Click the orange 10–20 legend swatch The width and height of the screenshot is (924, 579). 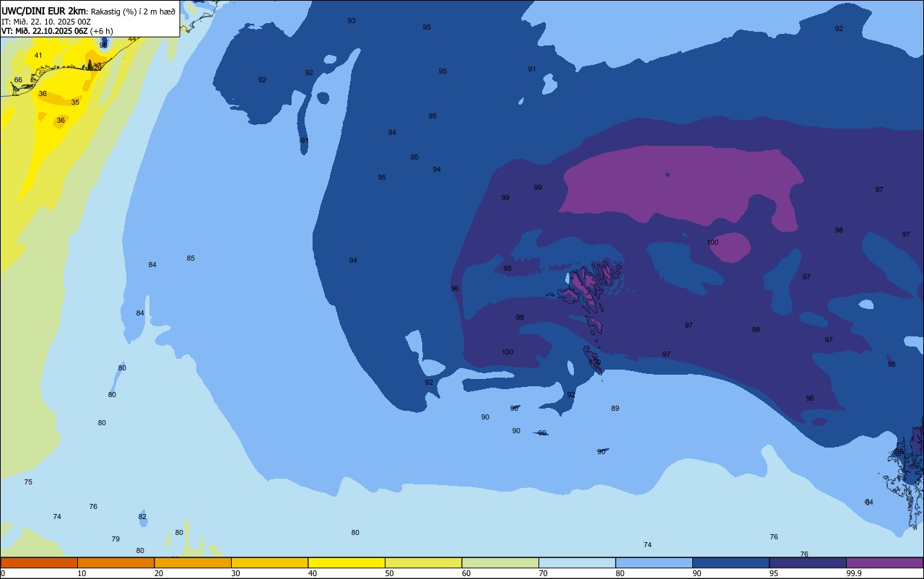(115, 563)
